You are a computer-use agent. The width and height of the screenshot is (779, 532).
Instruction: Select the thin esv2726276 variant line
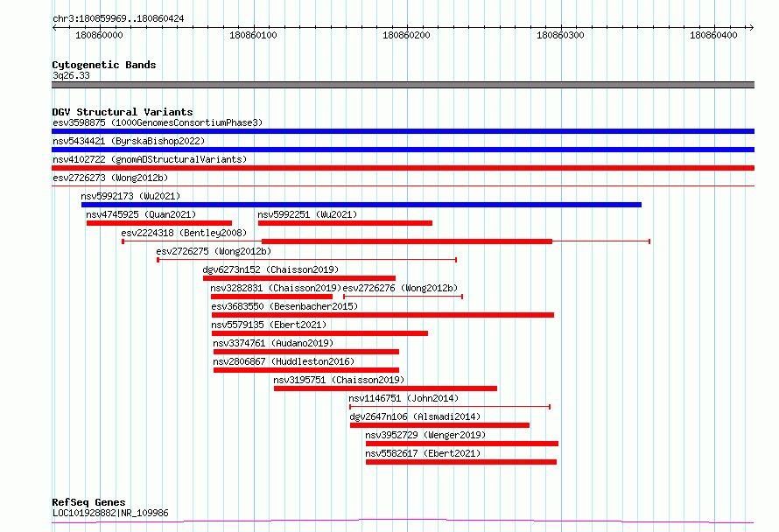[403, 297]
